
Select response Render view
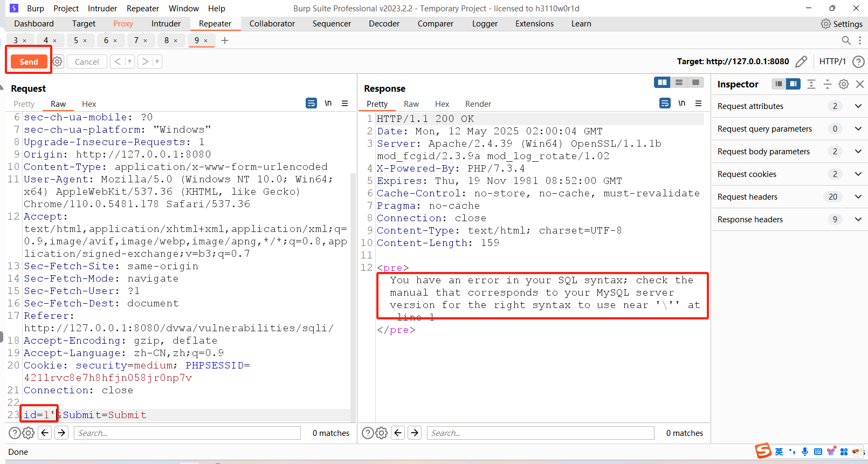[478, 104]
